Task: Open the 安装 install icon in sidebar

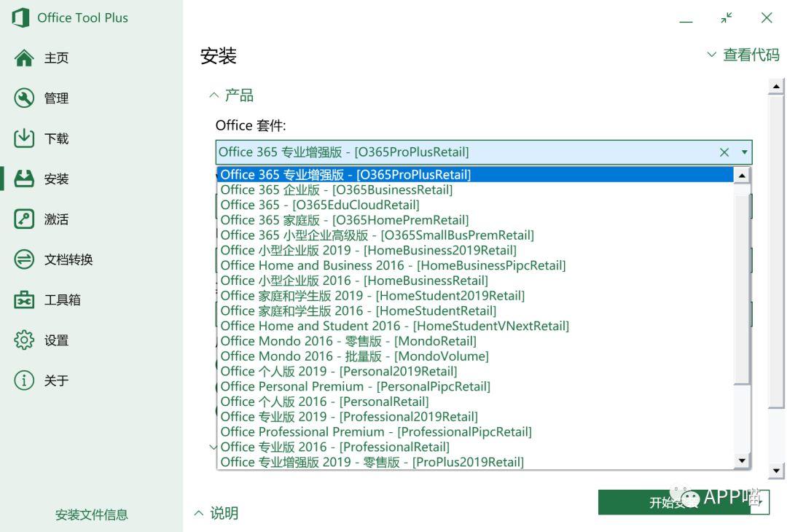Action: pyautogui.click(x=24, y=179)
